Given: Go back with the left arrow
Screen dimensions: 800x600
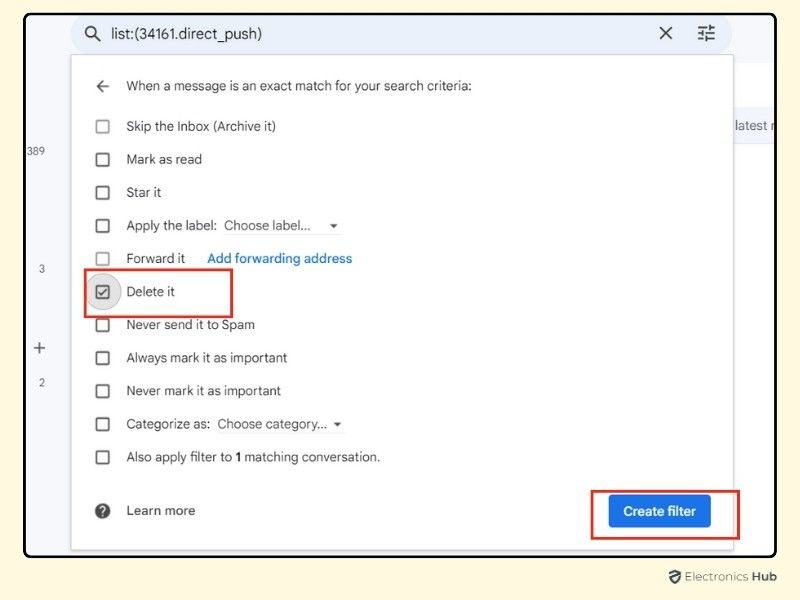Looking at the screenshot, I should pyautogui.click(x=103, y=86).
